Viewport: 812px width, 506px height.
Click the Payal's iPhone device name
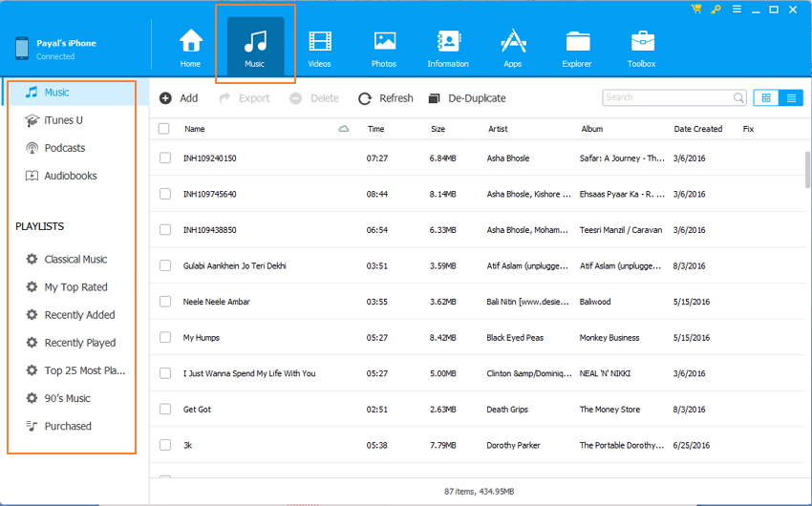tap(66, 43)
